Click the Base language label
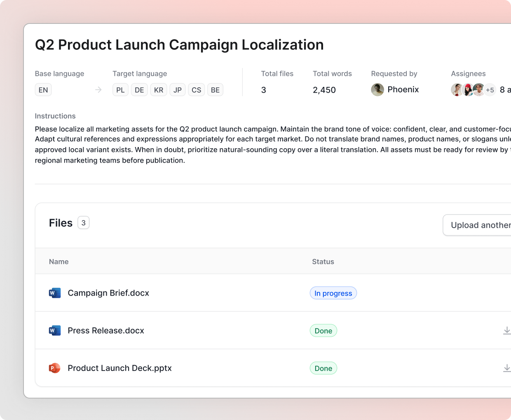The width and height of the screenshot is (511, 420). coord(59,73)
